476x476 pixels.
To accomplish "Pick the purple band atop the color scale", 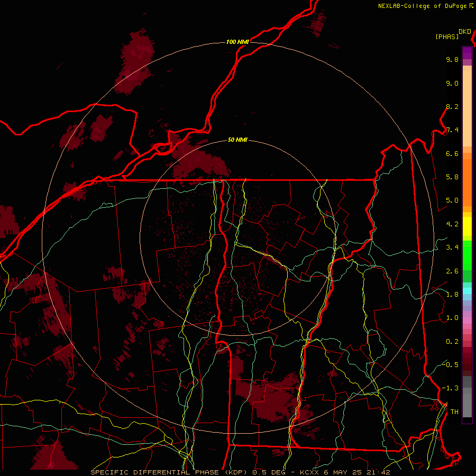I will point(467,53).
